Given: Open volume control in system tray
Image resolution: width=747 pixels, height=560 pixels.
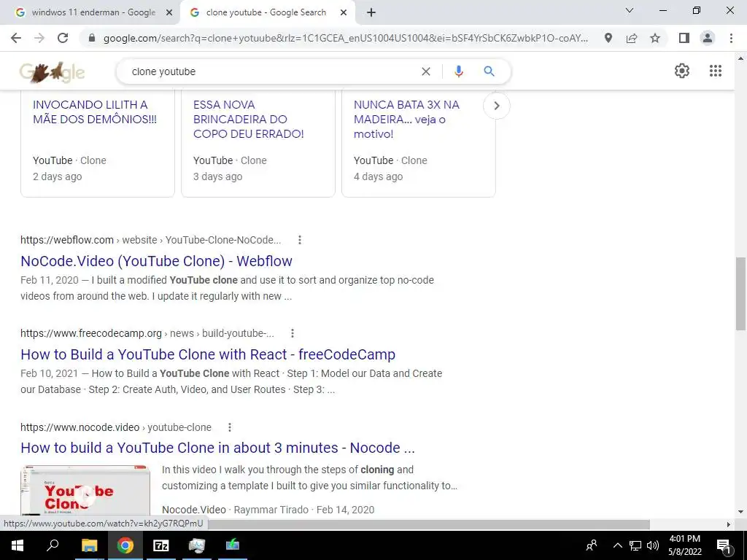Looking at the screenshot, I should point(653,545).
